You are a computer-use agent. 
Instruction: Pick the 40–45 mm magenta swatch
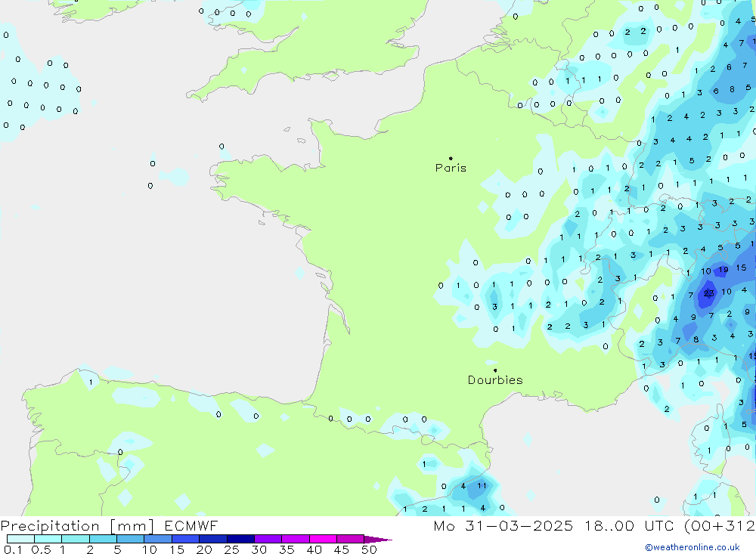323,539
